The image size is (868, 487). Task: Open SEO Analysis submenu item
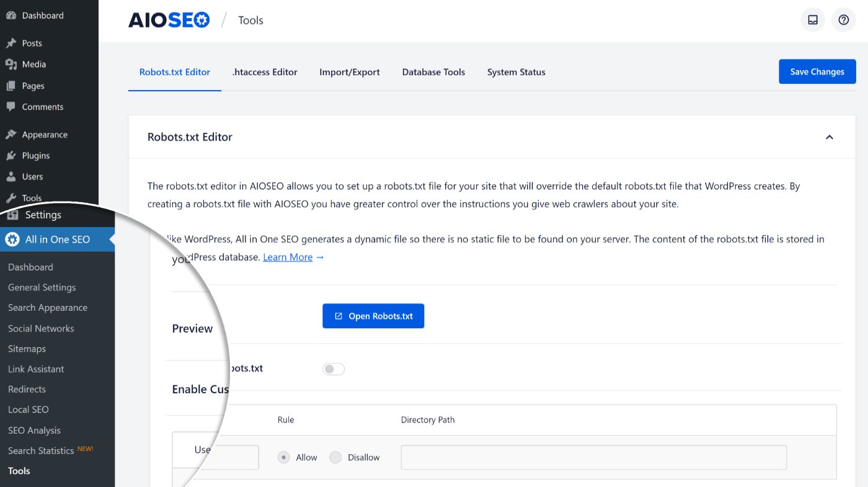[34, 430]
